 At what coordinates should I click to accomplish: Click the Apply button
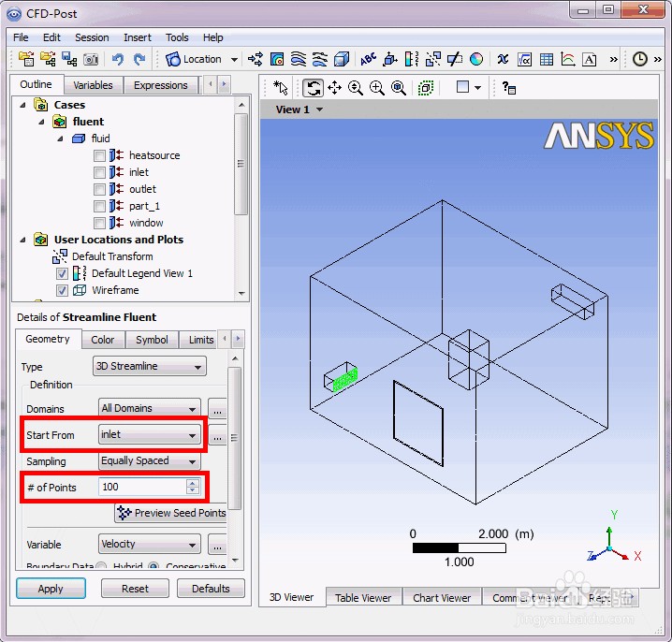pyautogui.click(x=51, y=589)
